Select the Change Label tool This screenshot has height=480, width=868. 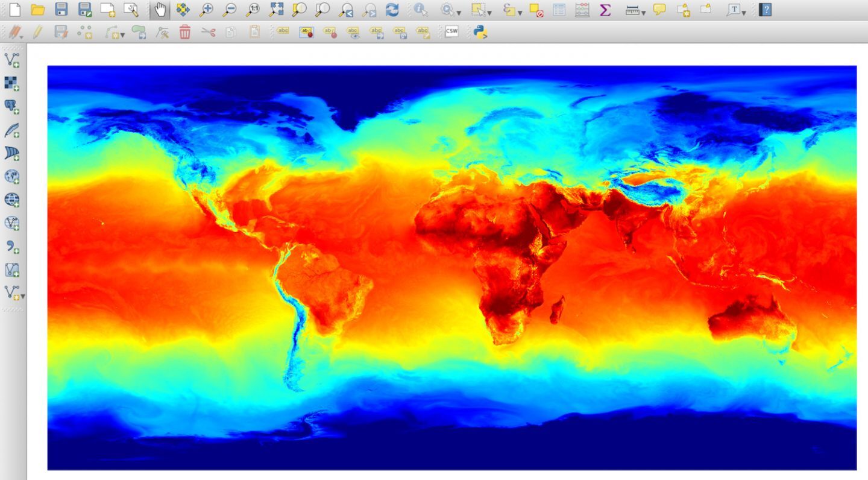coord(423,32)
